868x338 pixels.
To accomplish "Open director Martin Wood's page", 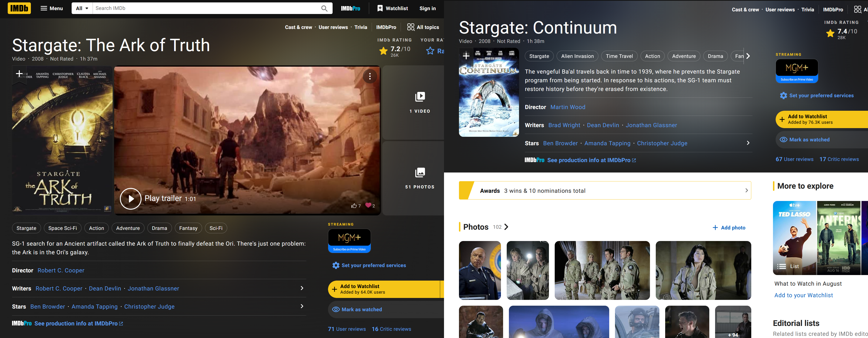I will 568,107.
